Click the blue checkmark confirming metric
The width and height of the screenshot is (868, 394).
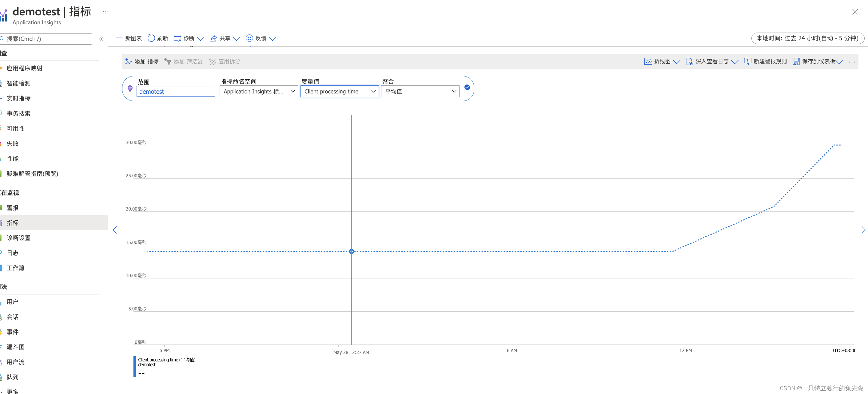[467, 88]
